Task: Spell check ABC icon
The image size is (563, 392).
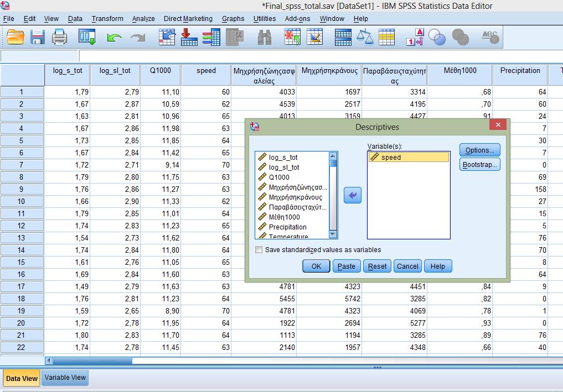Action: pos(490,37)
